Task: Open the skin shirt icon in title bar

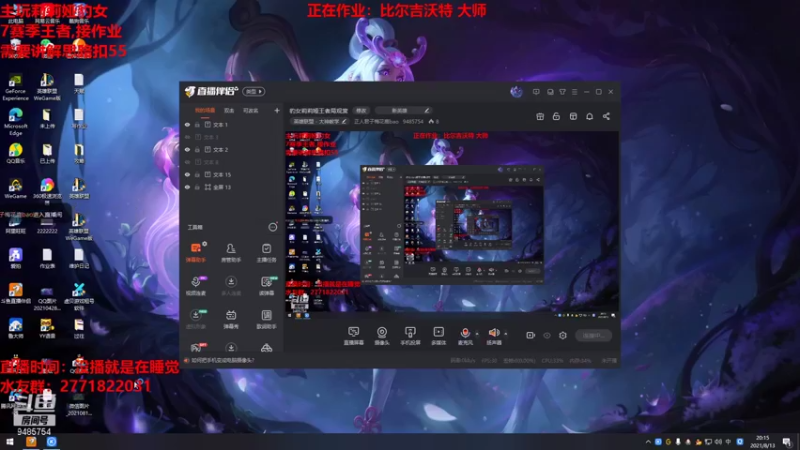Action: (562, 92)
